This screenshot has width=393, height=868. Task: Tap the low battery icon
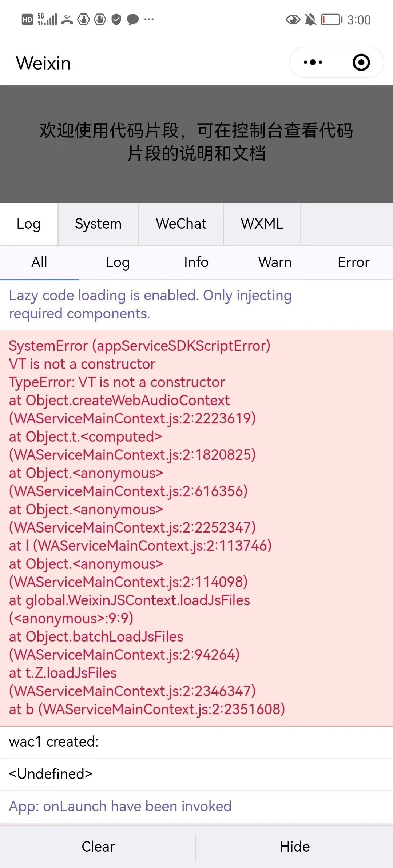click(x=332, y=19)
